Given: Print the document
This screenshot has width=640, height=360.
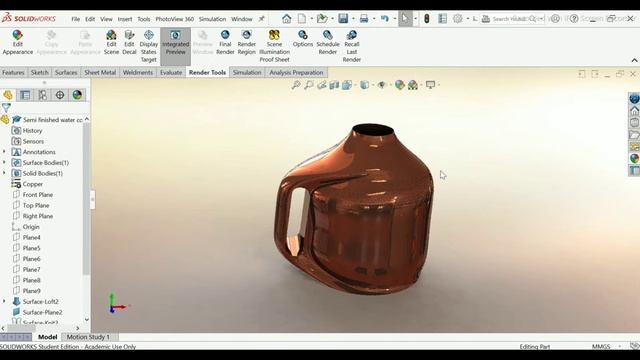Looking at the screenshot, I should (364, 19).
